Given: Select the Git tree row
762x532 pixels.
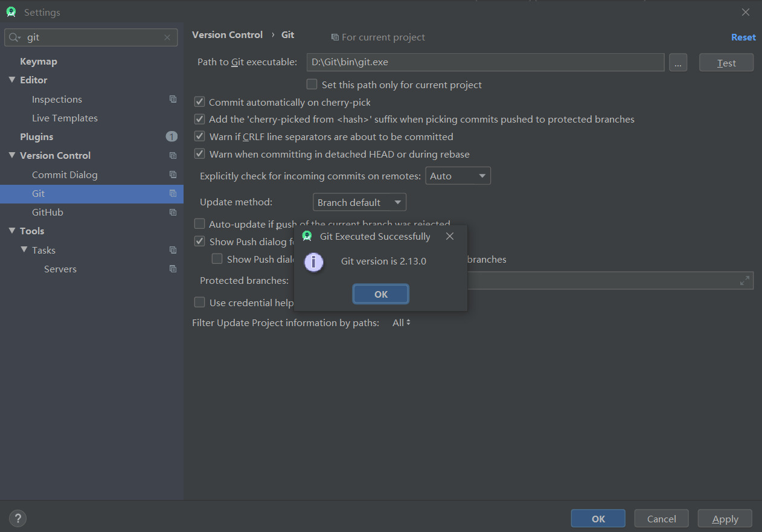Looking at the screenshot, I should 92,194.
